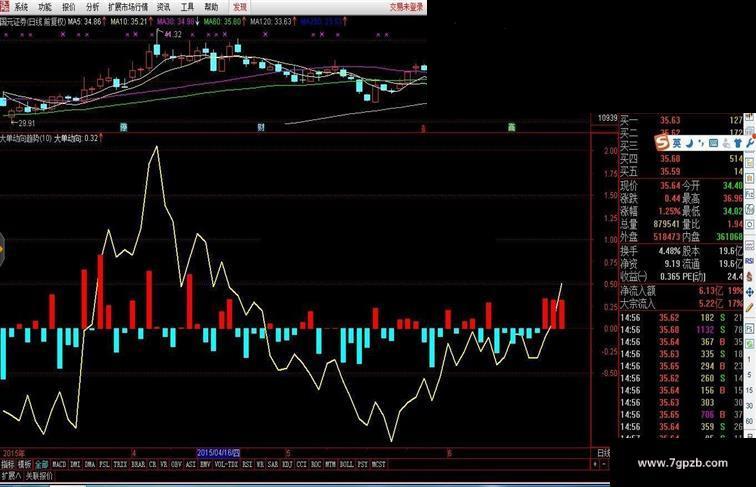Open the 功能 menu

(x=45, y=7)
